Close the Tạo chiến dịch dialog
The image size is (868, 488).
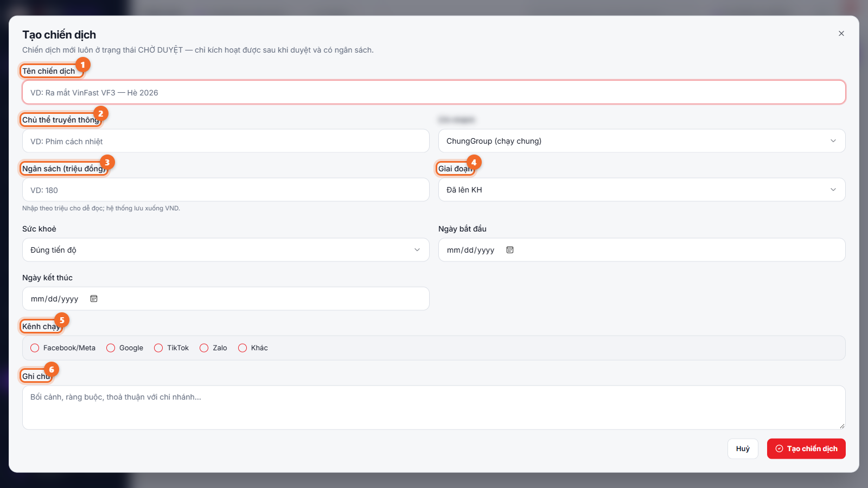pyautogui.click(x=841, y=34)
